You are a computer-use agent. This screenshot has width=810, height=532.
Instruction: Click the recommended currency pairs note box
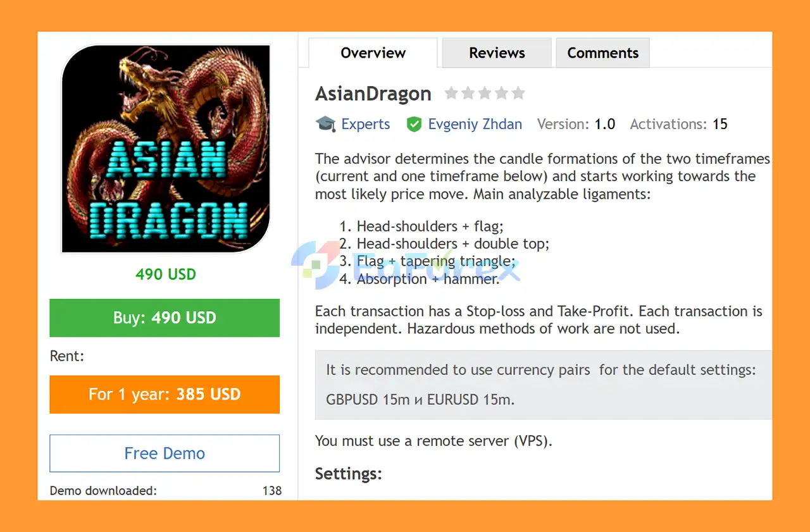coord(544,385)
